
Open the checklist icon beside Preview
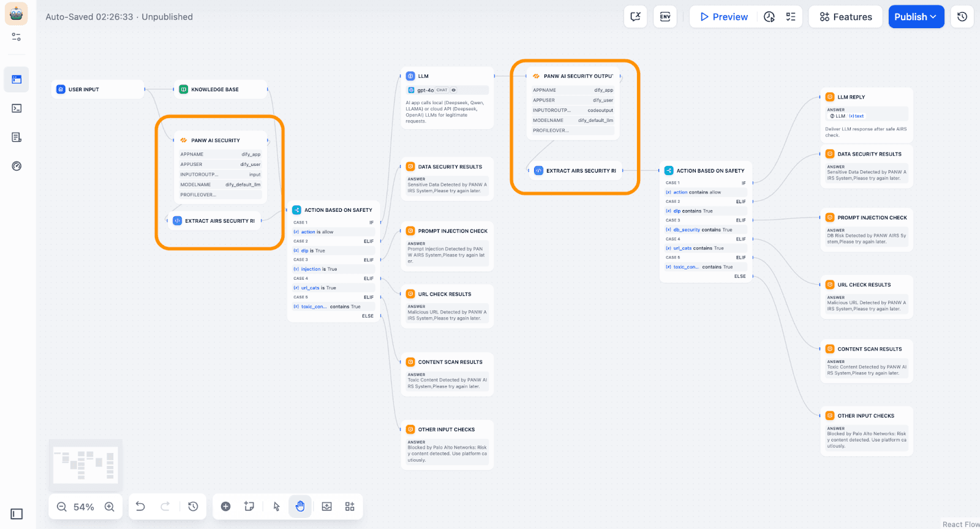(x=791, y=17)
